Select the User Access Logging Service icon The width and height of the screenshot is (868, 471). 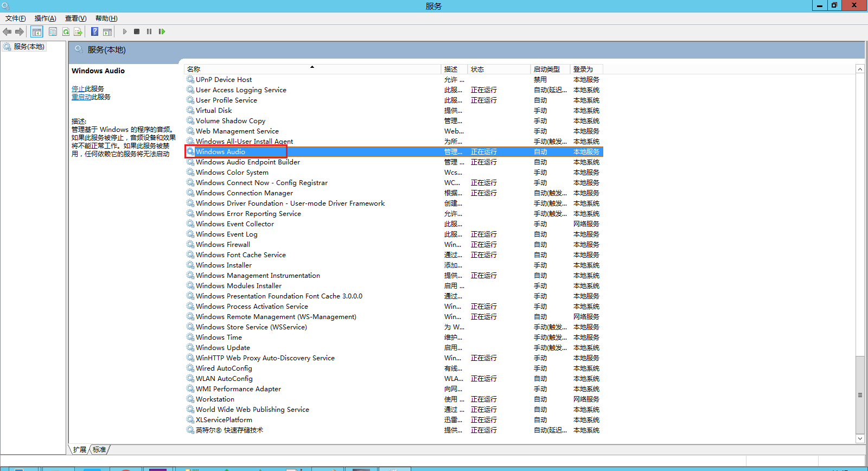[x=190, y=90]
